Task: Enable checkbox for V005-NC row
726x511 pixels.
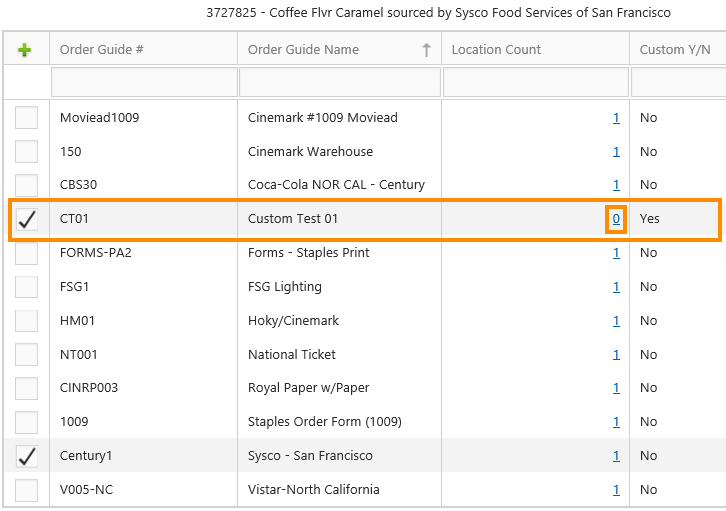Action: 26,490
